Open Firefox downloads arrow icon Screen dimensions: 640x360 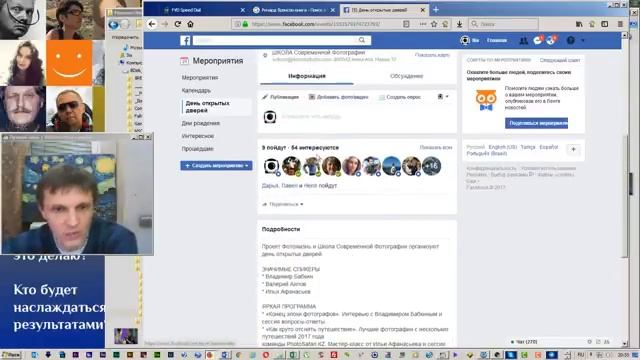(x=459, y=24)
